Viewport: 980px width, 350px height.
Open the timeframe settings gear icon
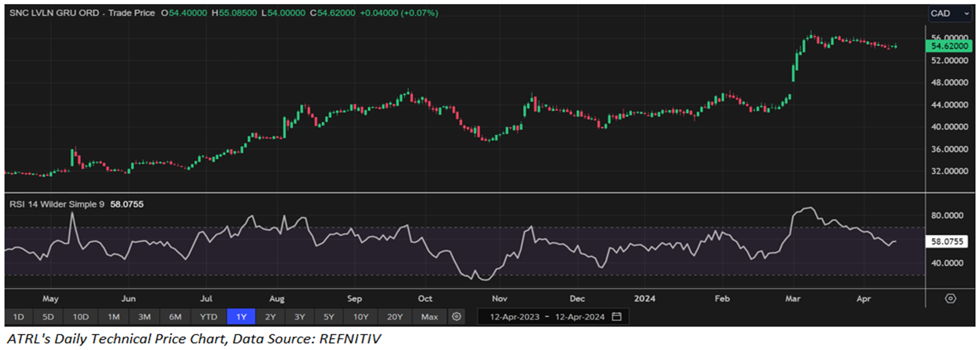(x=457, y=316)
